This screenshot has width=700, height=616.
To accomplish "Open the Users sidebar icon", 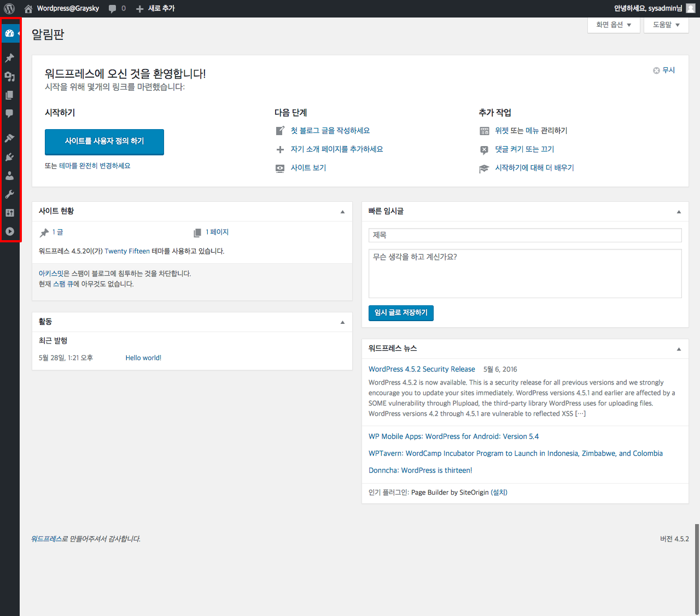I will pos(9,176).
